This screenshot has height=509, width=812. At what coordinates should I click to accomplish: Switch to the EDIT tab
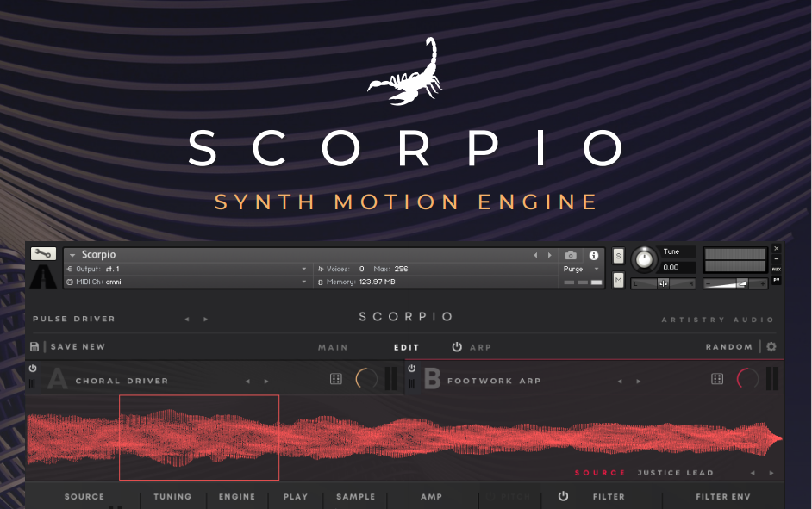point(407,348)
